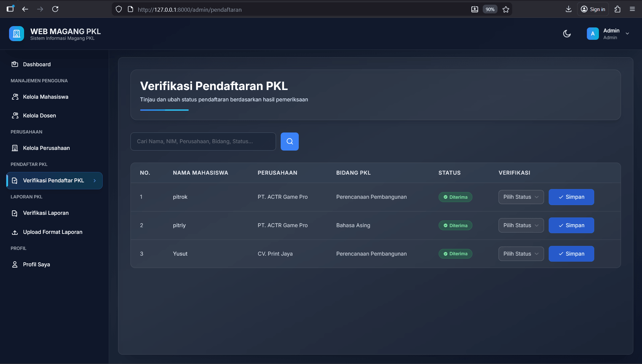
Task: Click Simpan button in Yusut's row
Action: tap(571, 254)
